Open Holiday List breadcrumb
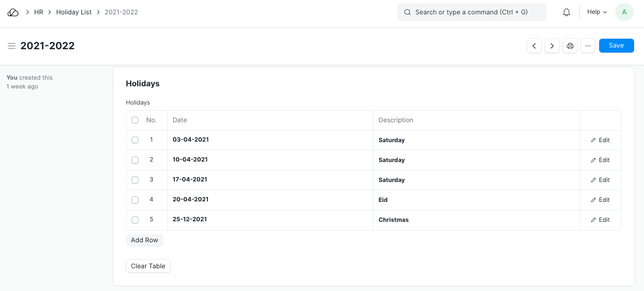Screen dimensions: 644x291 point(74,12)
